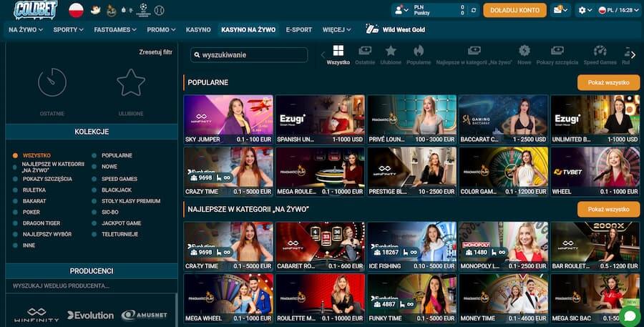Filter by Winfinity producer logo

(36, 315)
